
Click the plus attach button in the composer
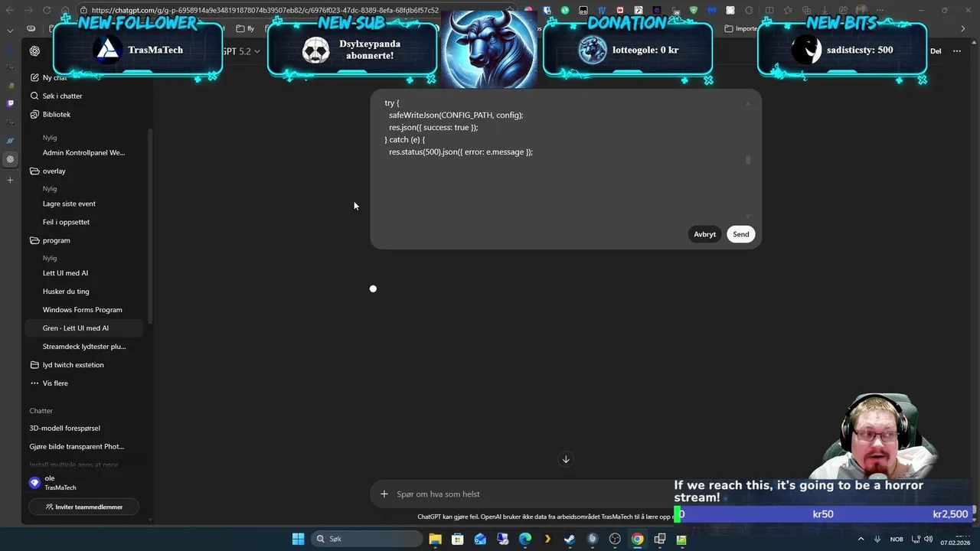[x=384, y=494]
